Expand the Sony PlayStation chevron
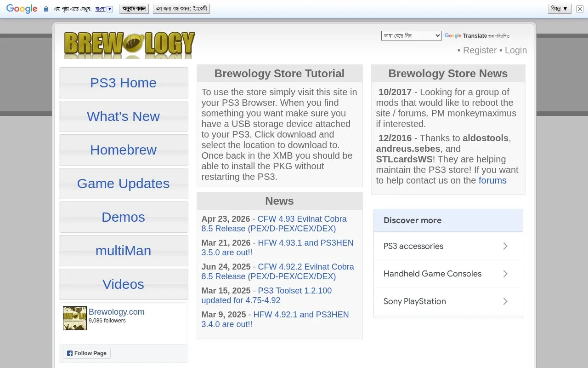Screen dimensions: 588x368 505,301
